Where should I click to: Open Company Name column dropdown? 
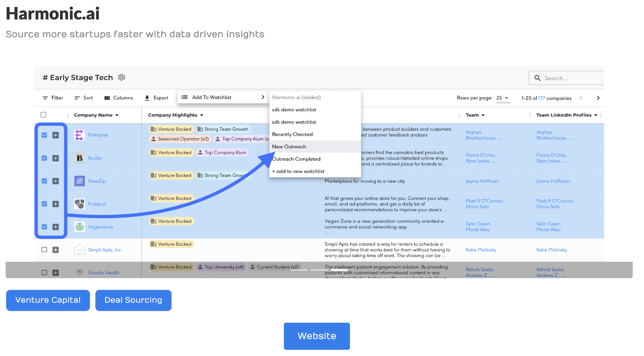pos(117,115)
